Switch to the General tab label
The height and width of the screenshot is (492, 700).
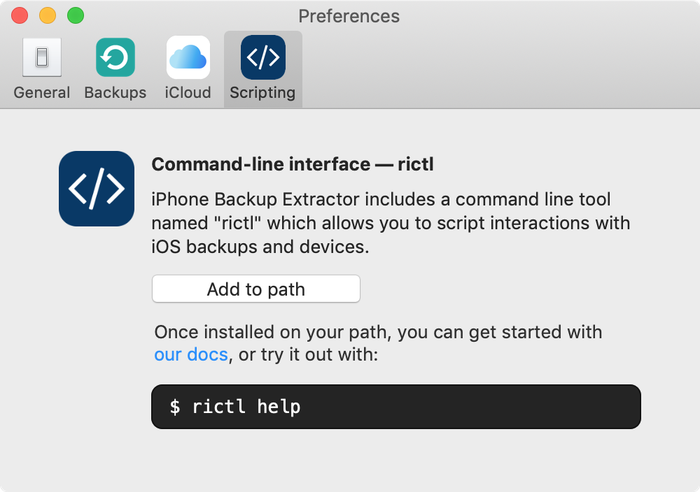click(x=42, y=92)
